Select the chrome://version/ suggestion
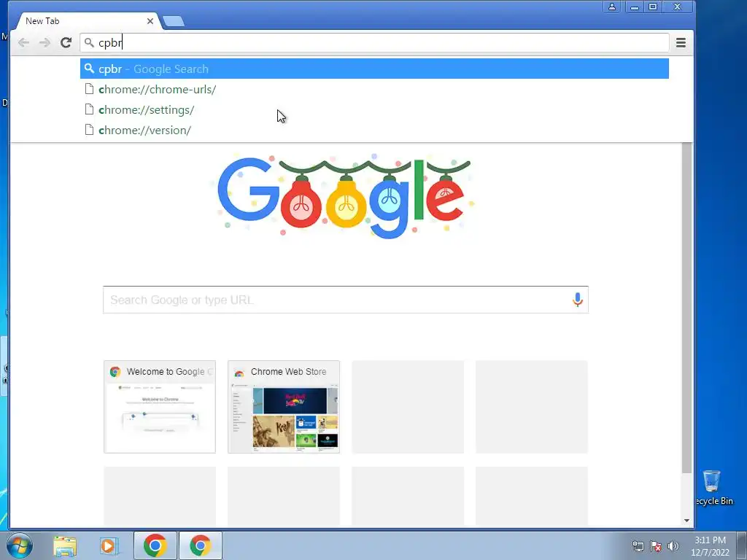Viewport: 747px width, 560px height. coord(374,131)
